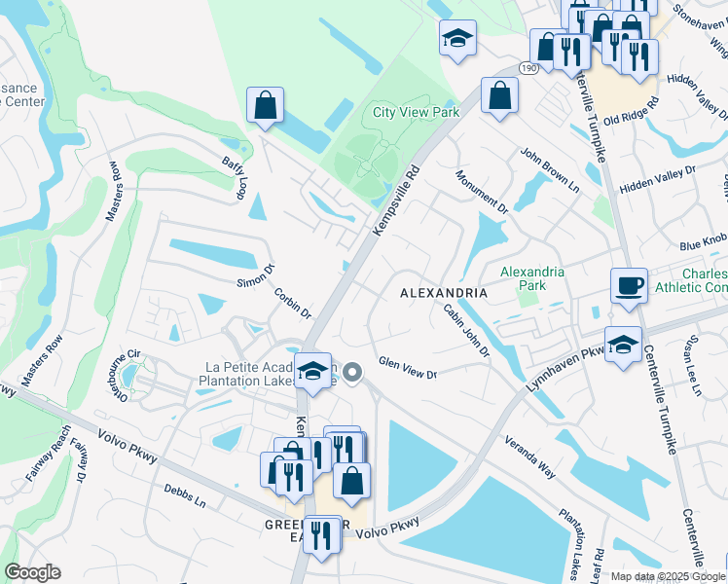Viewport: 728px width, 584px height.
Task: Click the Old Ridge Rd label
Action: tap(631, 111)
